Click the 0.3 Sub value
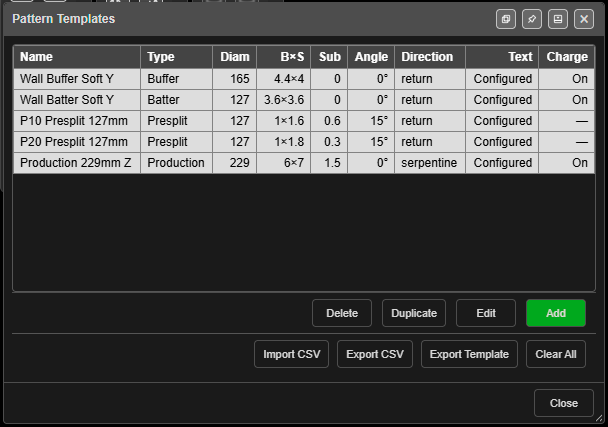Screen dimensions: 608x427 pos(329,142)
